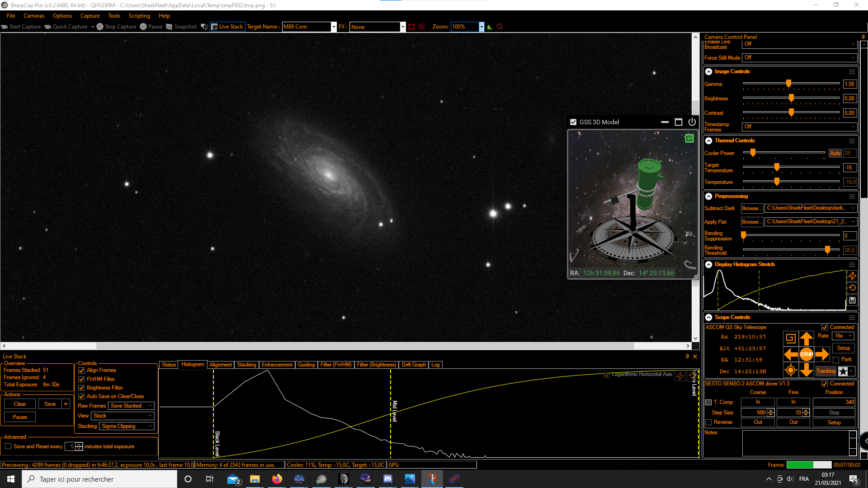The height and width of the screenshot is (488, 868).
Task: Collapse the Thermal Controls section
Action: (x=708, y=141)
